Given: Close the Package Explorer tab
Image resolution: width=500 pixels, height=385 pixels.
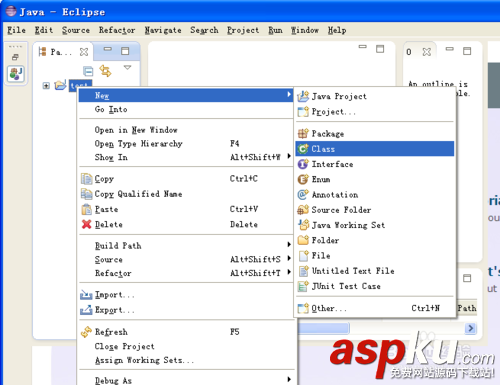Looking at the screenshot, I should click(x=84, y=52).
